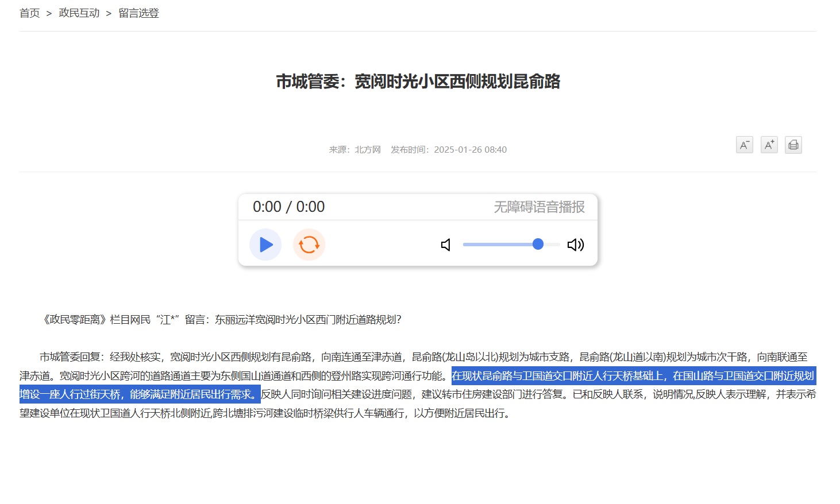Go to 首页 in the breadcrumb
This screenshot has height=504, width=840.
coord(29,13)
